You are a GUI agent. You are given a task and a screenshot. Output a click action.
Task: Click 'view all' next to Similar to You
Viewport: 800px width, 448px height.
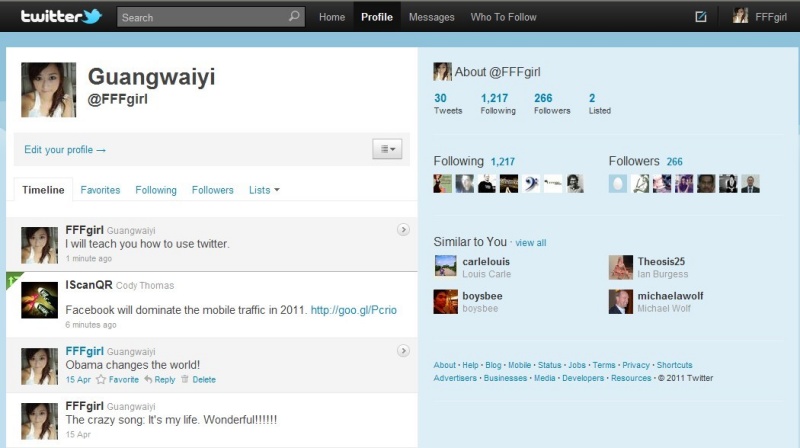click(x=531, y=243)
